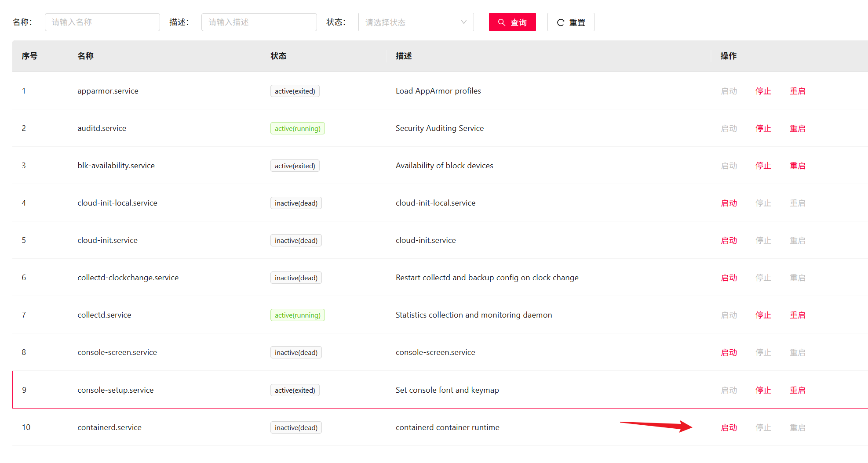
Task: Select the console-screen.service name cell
Action: point(117,352)
